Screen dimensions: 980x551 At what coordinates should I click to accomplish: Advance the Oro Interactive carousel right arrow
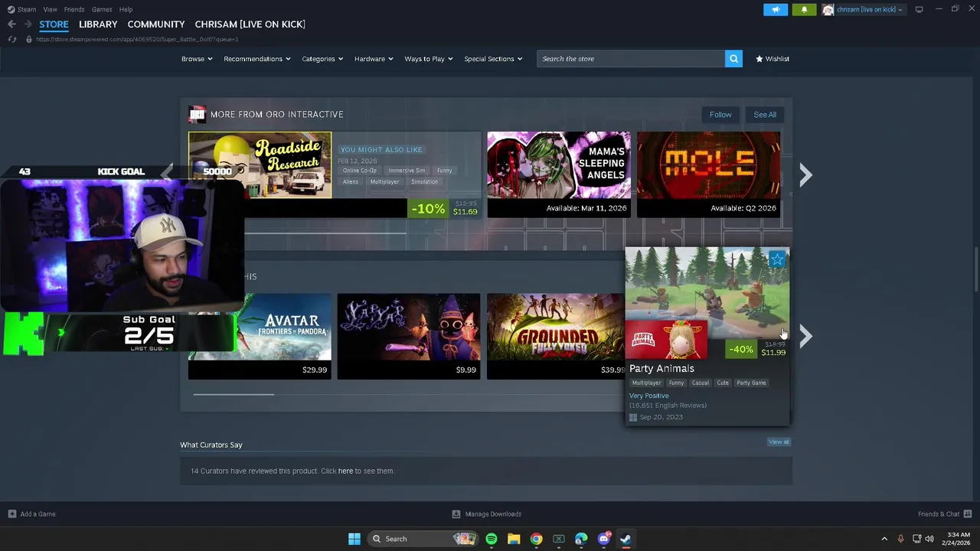[x=805, y=175]
